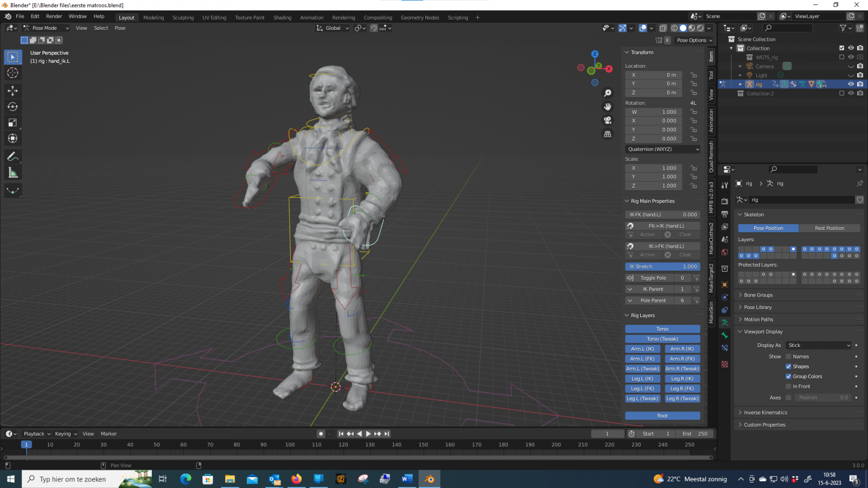Open the Bone properties tab icon
Viewport: 868px width, 488px height.
(725, 336)
